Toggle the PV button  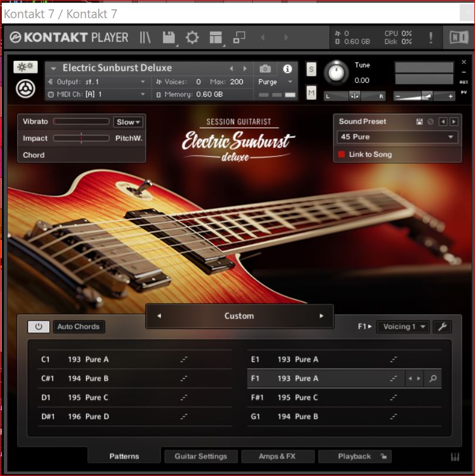464,92
